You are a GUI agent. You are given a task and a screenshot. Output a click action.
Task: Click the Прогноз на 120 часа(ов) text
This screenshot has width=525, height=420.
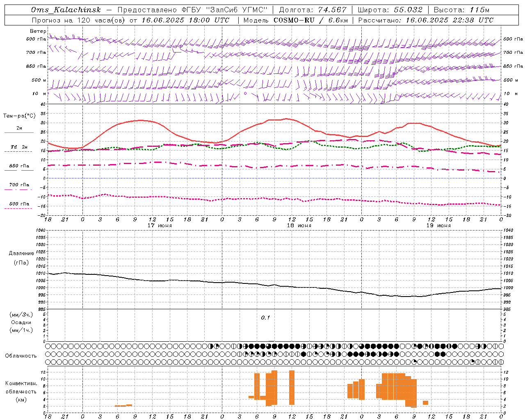click(79, 20)
